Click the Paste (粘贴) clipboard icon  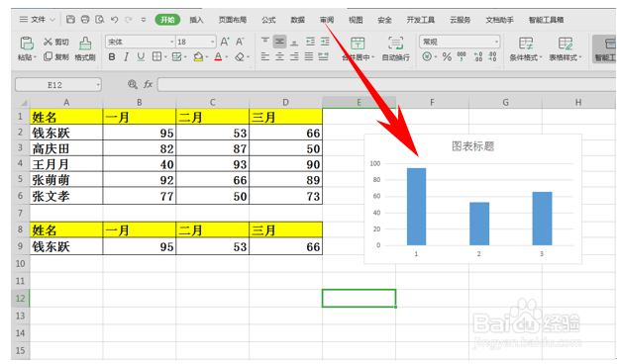27,44
